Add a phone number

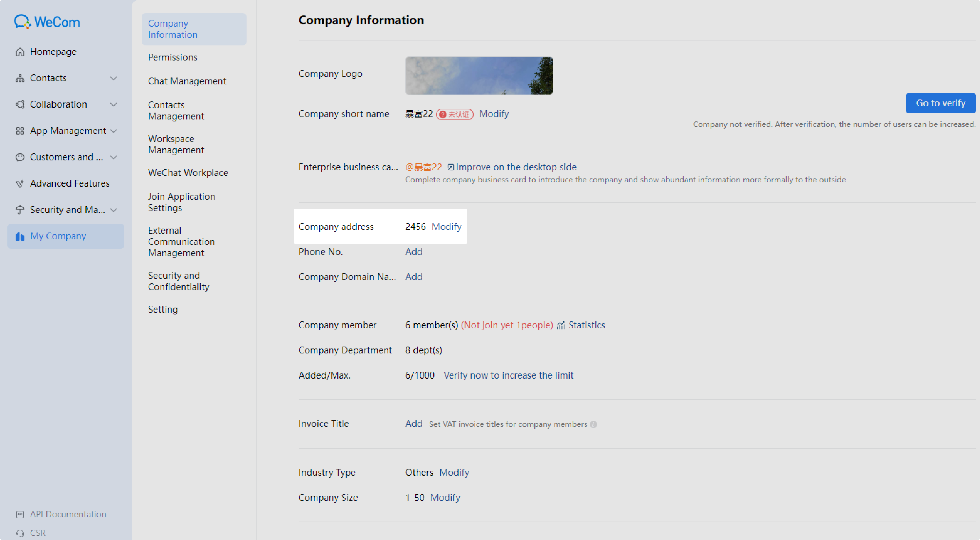414,252
